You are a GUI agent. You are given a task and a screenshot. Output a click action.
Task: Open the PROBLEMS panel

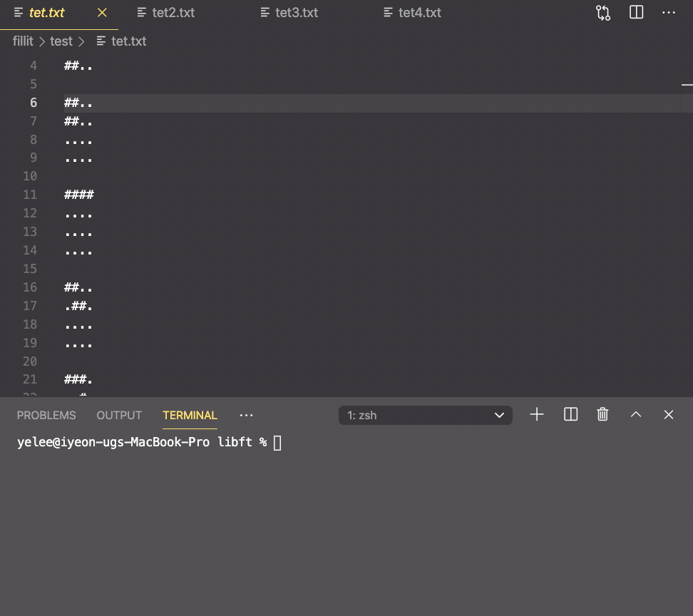(x=46, y=415)
